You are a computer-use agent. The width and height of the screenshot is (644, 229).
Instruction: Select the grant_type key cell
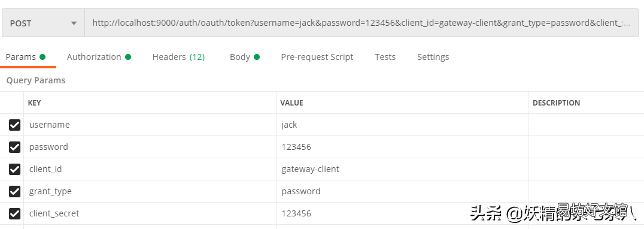tap(150, 192)
